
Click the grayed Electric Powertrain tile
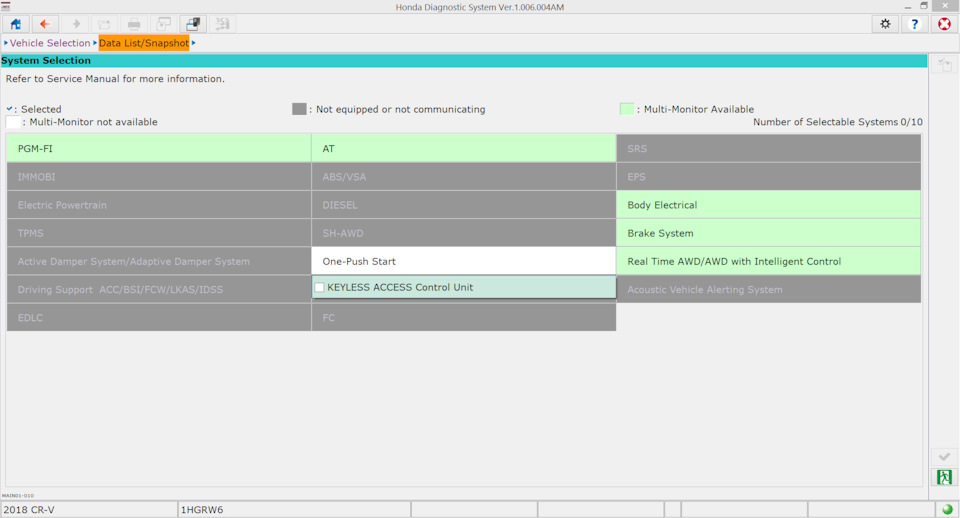pos(159,205)
